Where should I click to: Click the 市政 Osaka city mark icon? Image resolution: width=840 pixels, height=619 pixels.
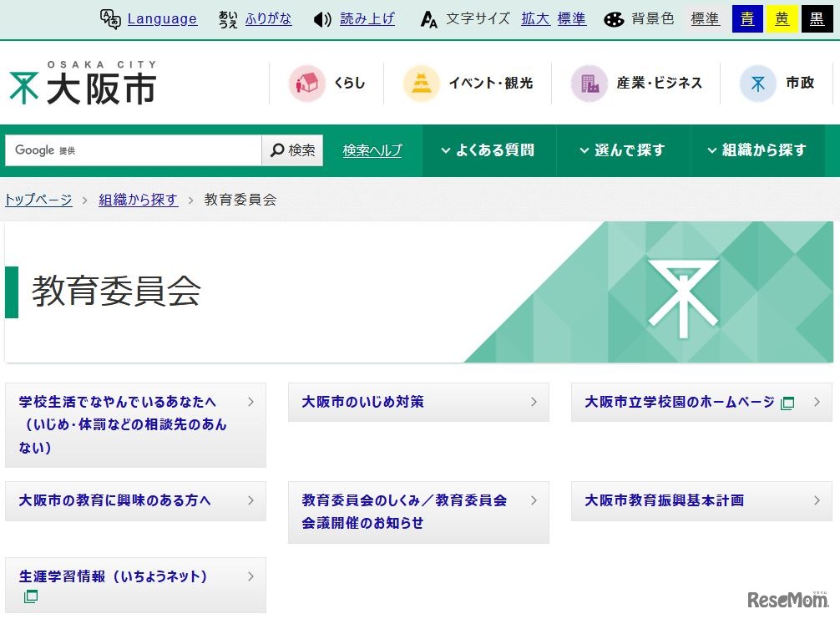point(757,83)
